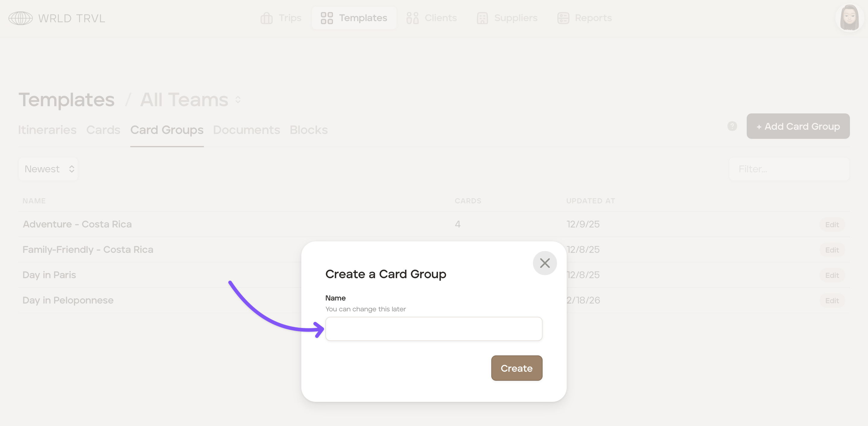Image resolution: width=868 pixels, height=426 pixels.
Task: Click the help question mark icon
Action: pos(732,126)
